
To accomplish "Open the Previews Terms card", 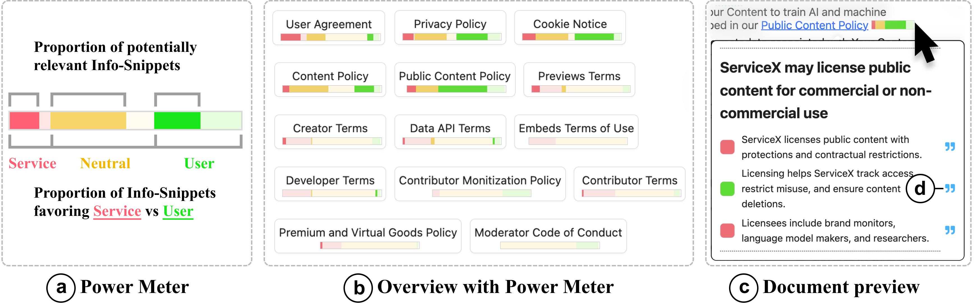I will [579, 80].
